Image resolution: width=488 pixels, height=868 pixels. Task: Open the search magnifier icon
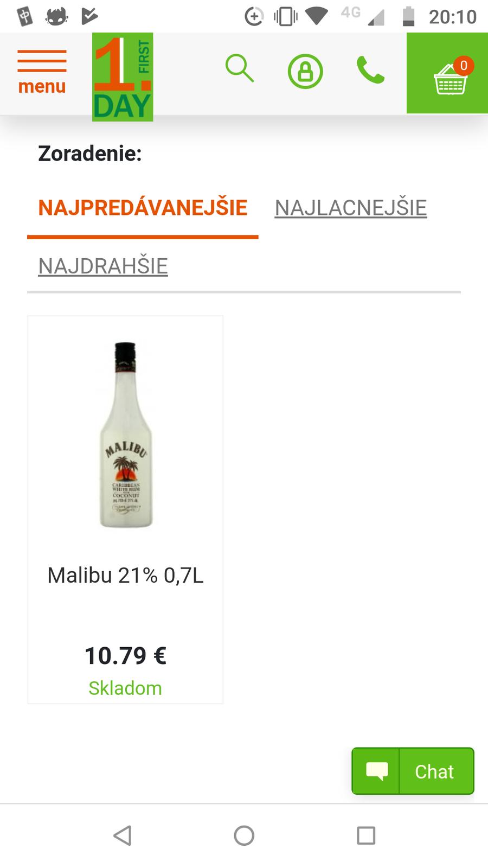click(240, 68)
